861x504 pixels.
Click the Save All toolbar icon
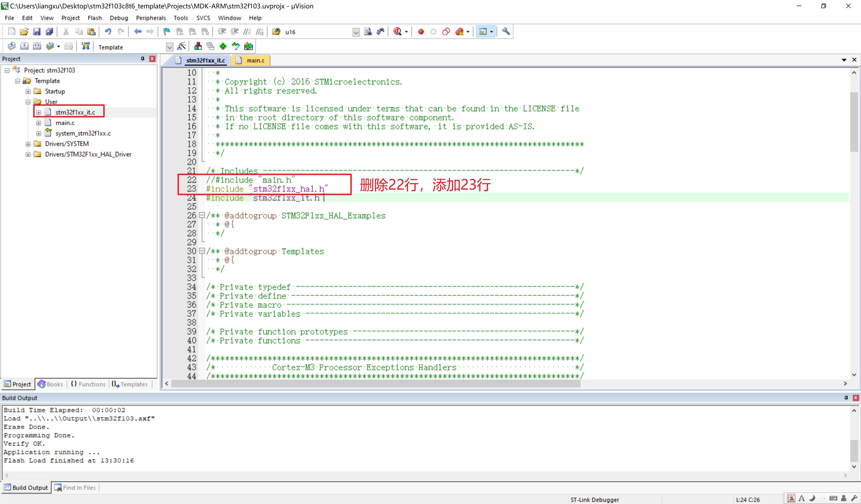tap(49, 32)
